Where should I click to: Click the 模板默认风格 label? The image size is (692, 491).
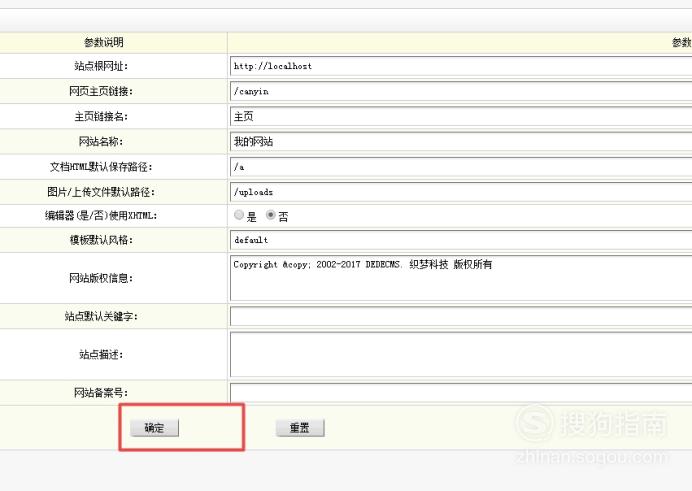tap(101, 240)
